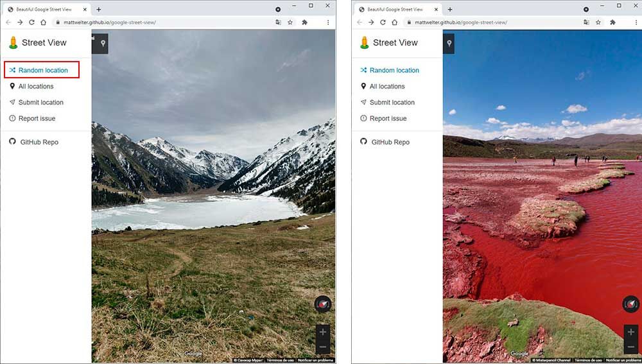Bookmark the page with the star in the left browser
The height and width of the screenshot is (364, 642).
[290, 22]
